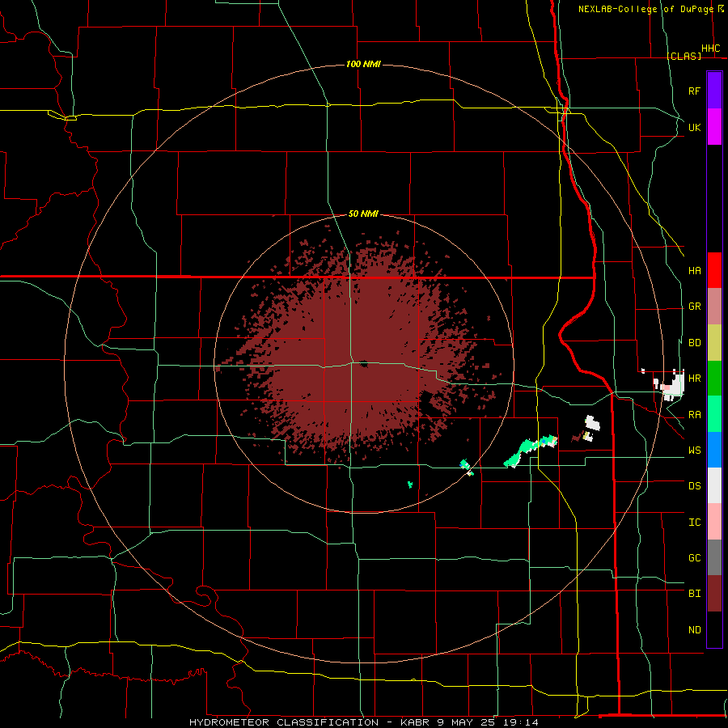The height and width of the screenshot is (728, 728).
Task: Click the 50 NMI range ring label
Action: tap(363, 214)
